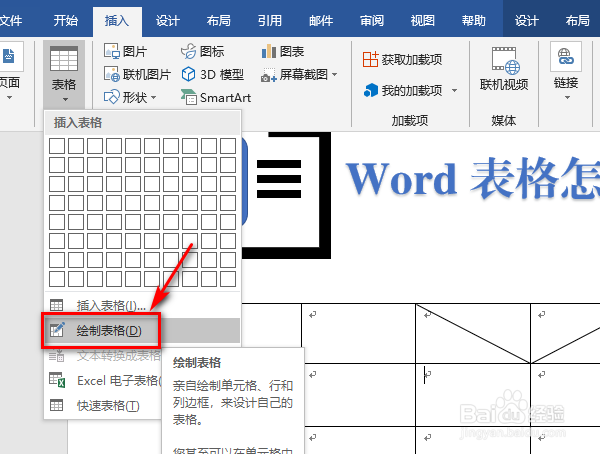600x454 pixels.
Task: Select 绘制表格(D) draw table option
Action: click(142, 330)
